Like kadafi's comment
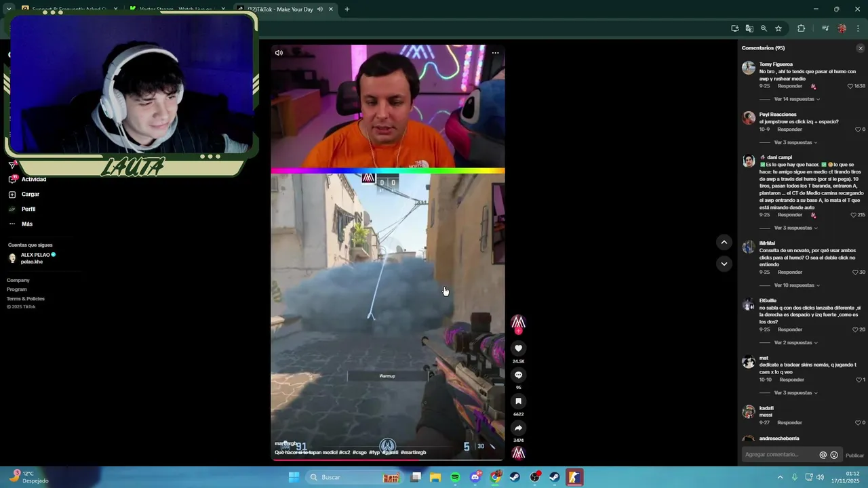 pos(858,423)
